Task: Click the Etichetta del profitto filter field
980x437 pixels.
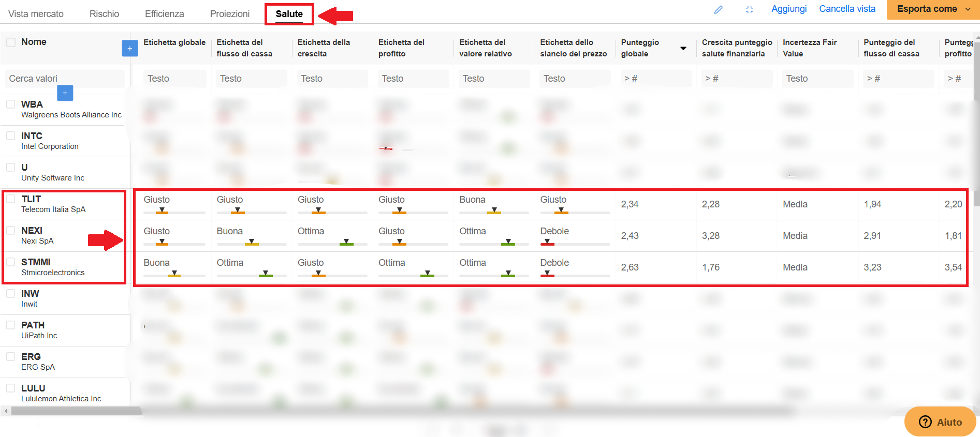Action: [x=413, y=79]
